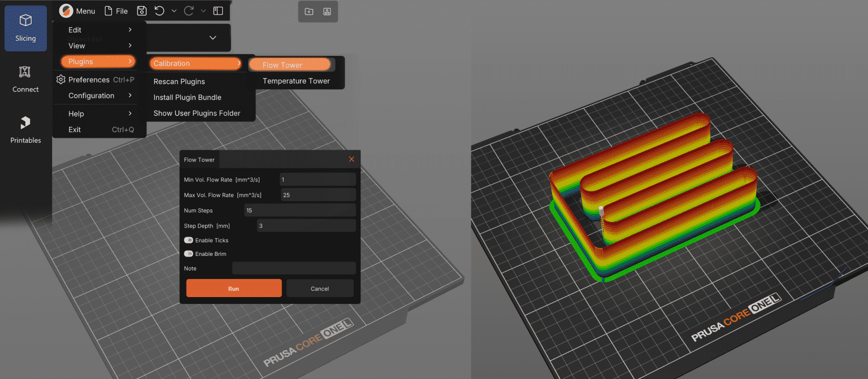Click the add folder icon in toolbar
The image size is (868, 379).
pos(309,11)
